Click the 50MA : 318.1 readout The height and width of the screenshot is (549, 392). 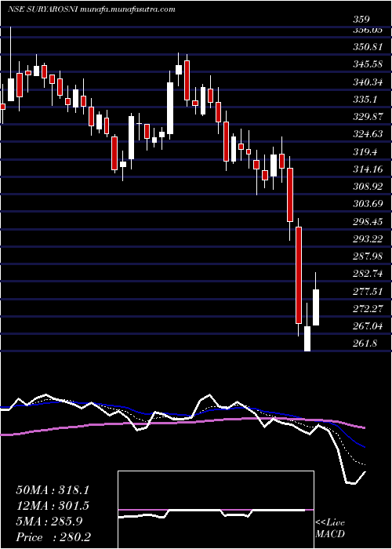pyautogui.click(x=53, y=489)
